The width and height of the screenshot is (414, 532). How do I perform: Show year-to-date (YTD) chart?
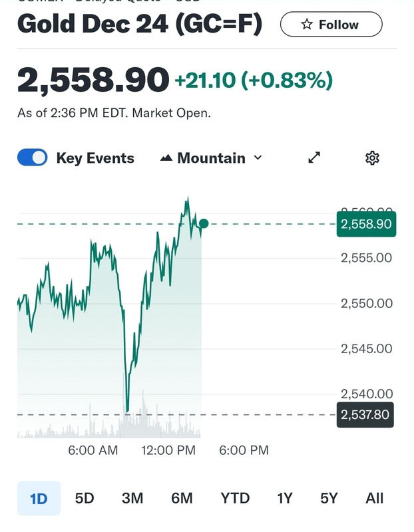[x=235, y=498]
